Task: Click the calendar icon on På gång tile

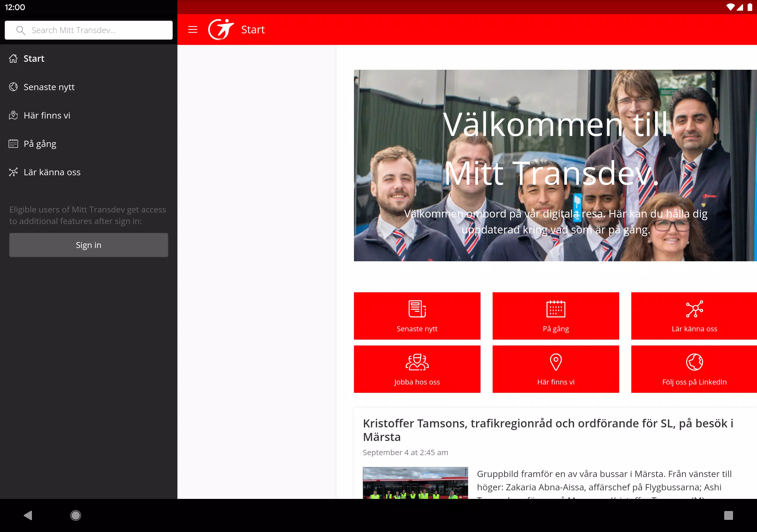Action: (556, 309)
